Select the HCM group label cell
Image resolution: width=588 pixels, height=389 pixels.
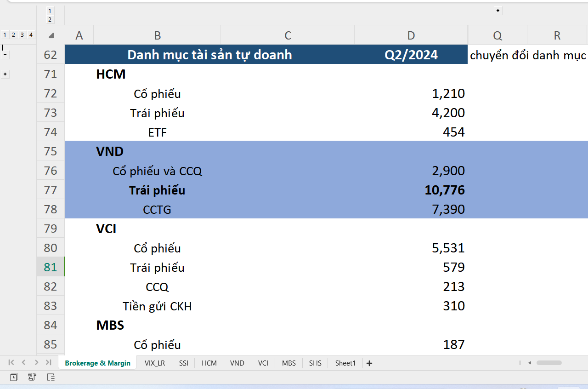(x=157, y=74)
